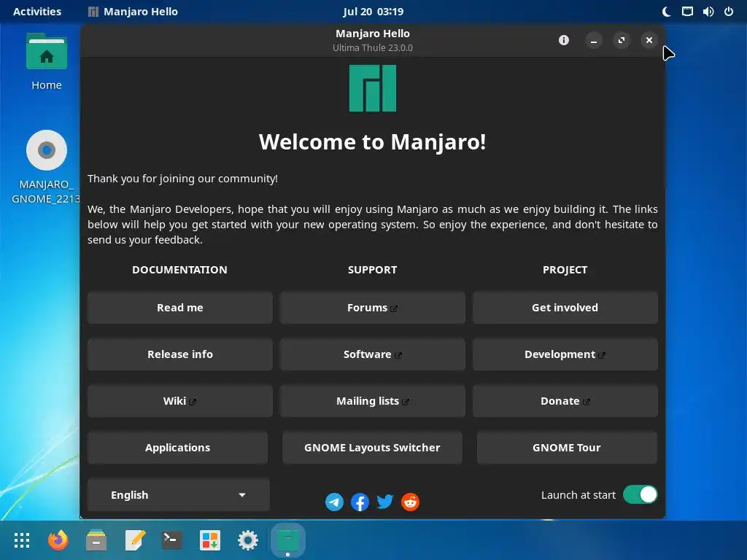The height and width of the screenshot is (560, 747).
Task: Open the Development link button
Action: [565, 354]
